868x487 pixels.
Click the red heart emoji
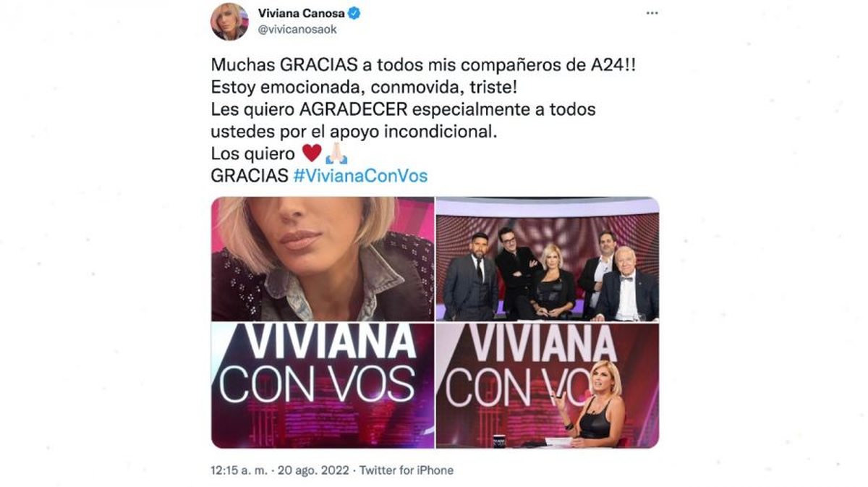tap(312, 153)
